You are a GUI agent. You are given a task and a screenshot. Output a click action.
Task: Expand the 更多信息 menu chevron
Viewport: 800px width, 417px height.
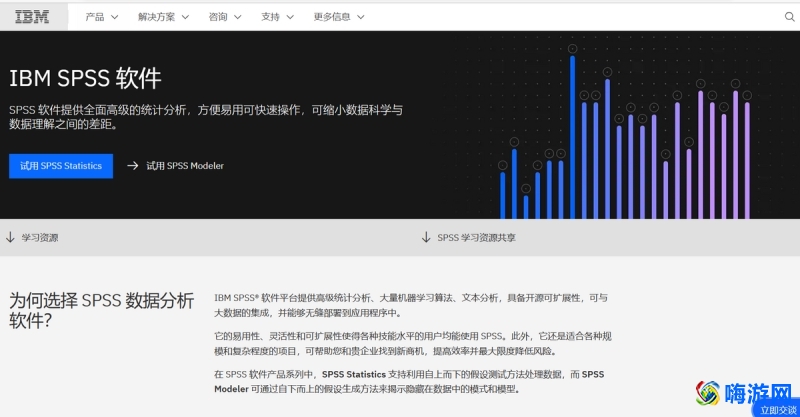(x=361, y=17)
